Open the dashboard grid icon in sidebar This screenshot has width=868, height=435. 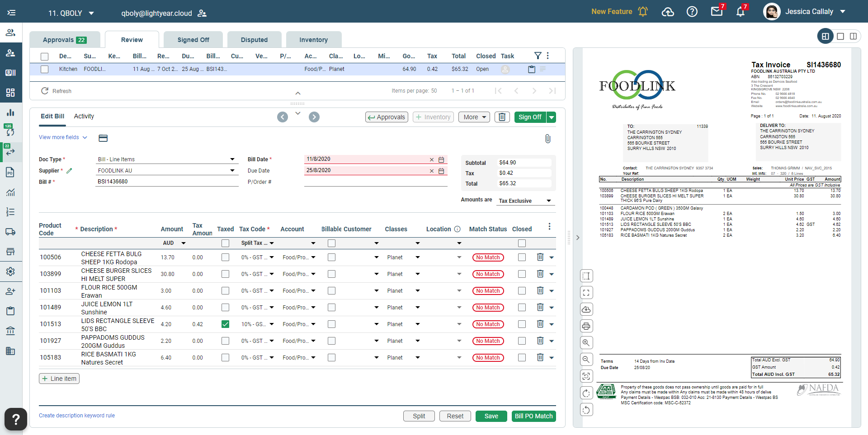coord(11,93)
